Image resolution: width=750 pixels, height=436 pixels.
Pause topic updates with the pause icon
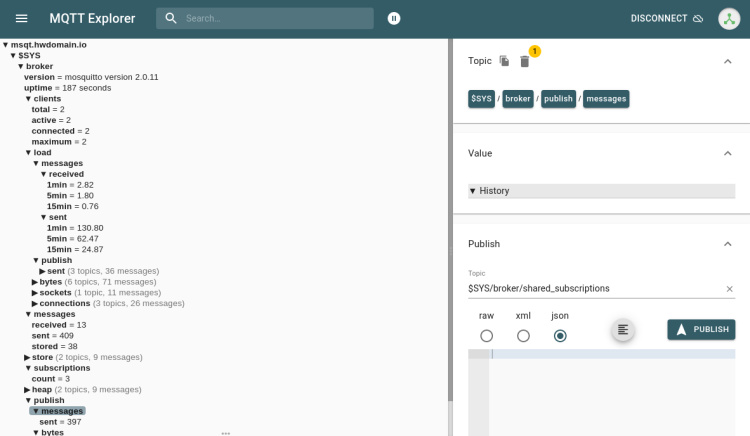point(394,18)
